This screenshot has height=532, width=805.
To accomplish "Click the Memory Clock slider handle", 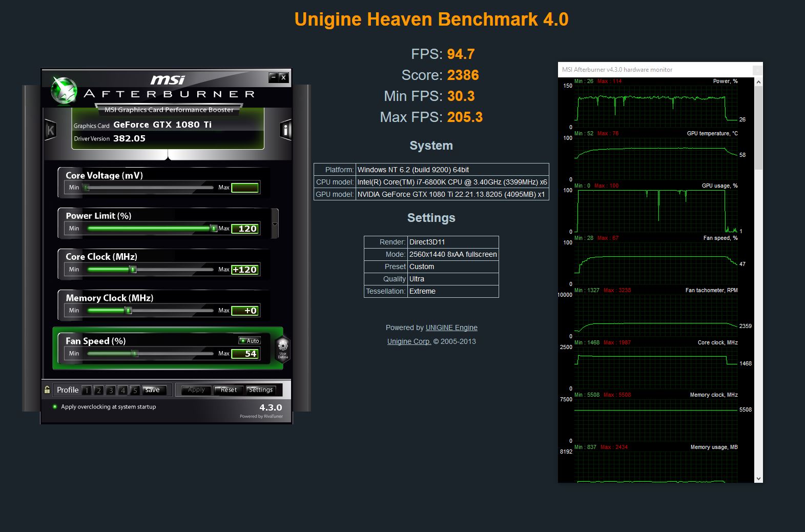I will [129, 311].
